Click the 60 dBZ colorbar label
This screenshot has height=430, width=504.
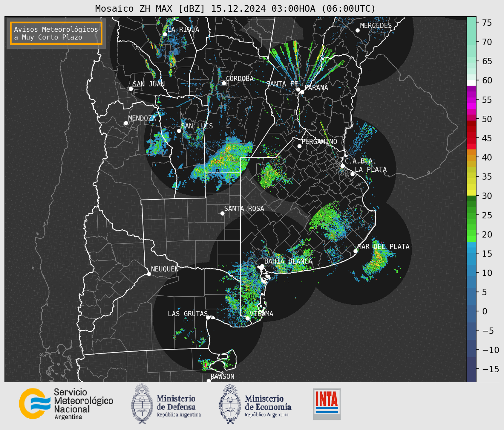pyautogui.click(x=486, y=80)
